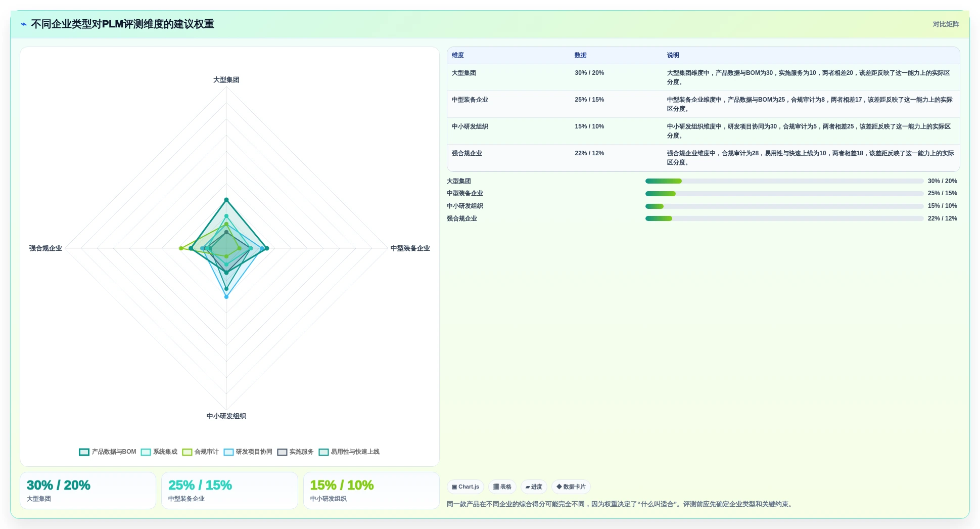Toggle the 易用性与快速上线 legend series
The width and height of the screenshot is (980, 529).
pos(349,452)
